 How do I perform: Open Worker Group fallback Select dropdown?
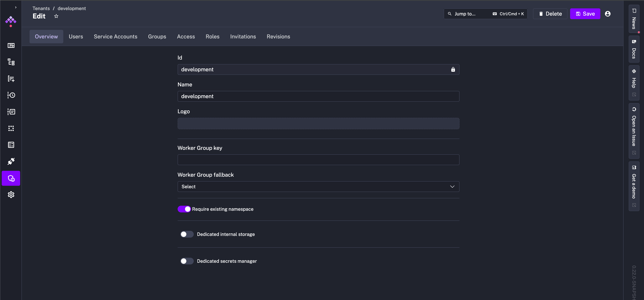point(318,187)
